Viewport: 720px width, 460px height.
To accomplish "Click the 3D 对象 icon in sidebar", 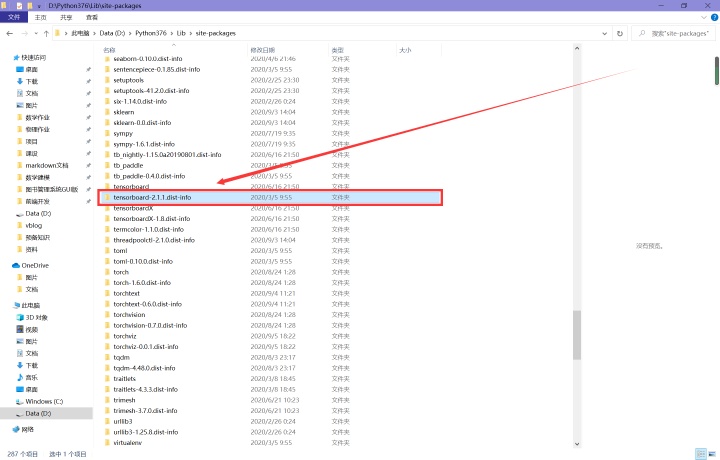I will (20, 317).
